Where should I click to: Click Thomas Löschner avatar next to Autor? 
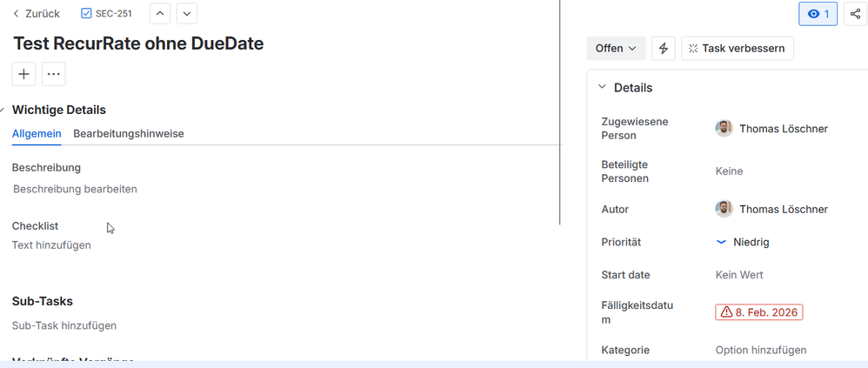coord(724,209)
